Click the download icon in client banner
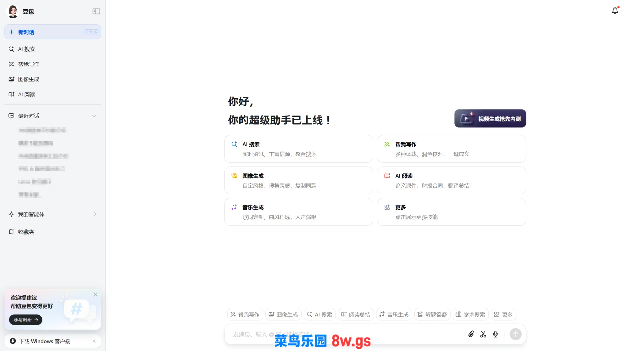644x351 pixels. (x=13, y=341)
